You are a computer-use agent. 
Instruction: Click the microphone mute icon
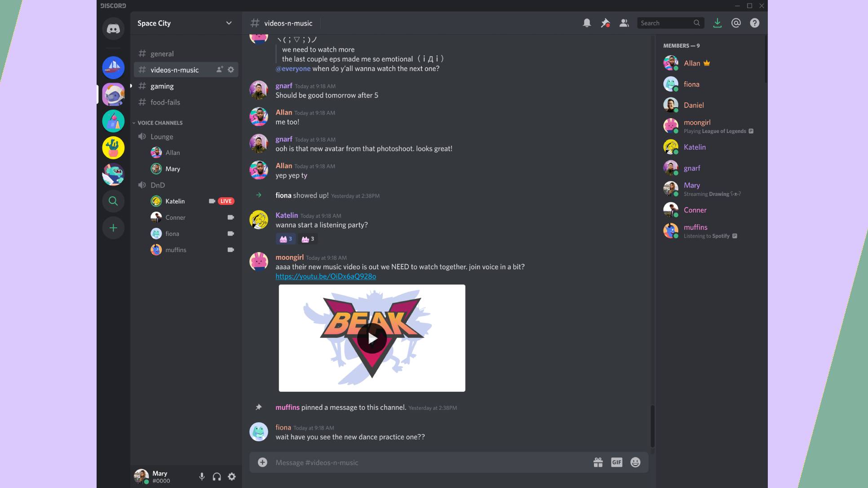pos(201,477)
